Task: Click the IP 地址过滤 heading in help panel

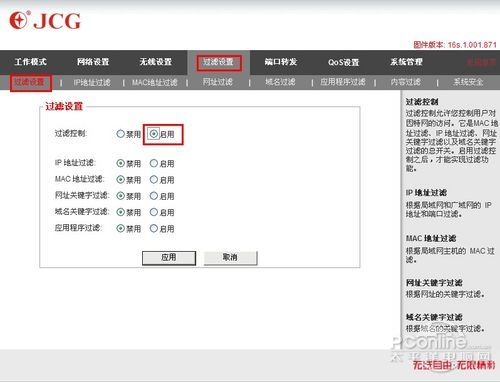Action: tap(426, 193)
